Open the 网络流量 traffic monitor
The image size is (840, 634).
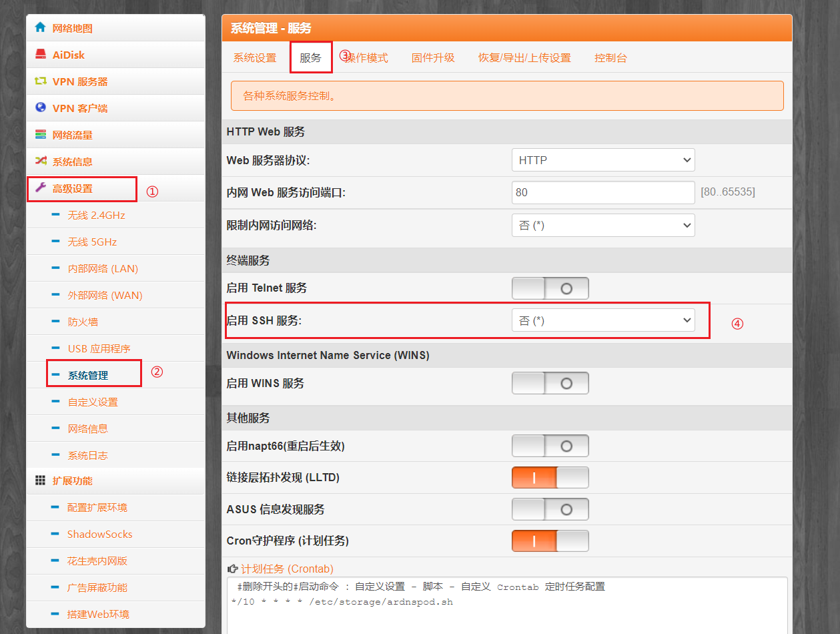(60, 134)
